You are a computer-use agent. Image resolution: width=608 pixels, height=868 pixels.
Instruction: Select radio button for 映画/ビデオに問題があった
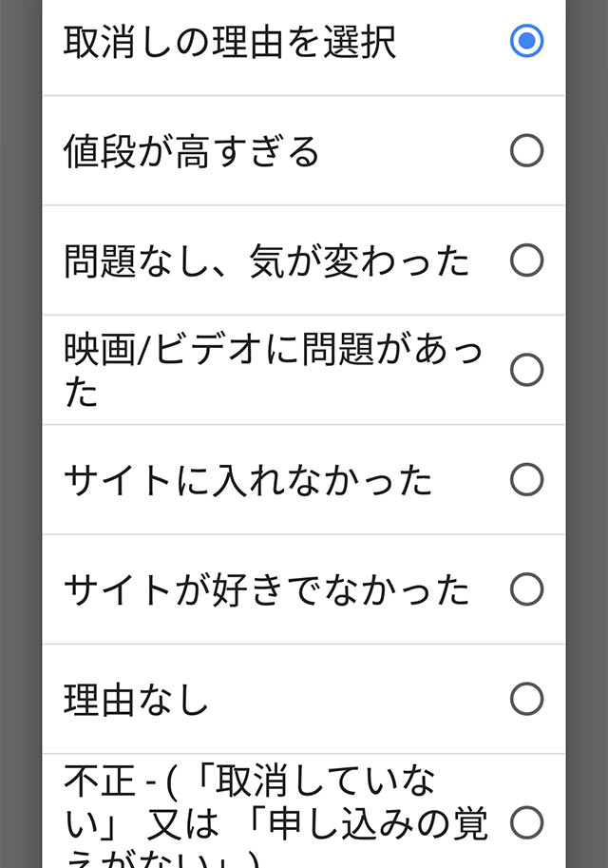526,369
